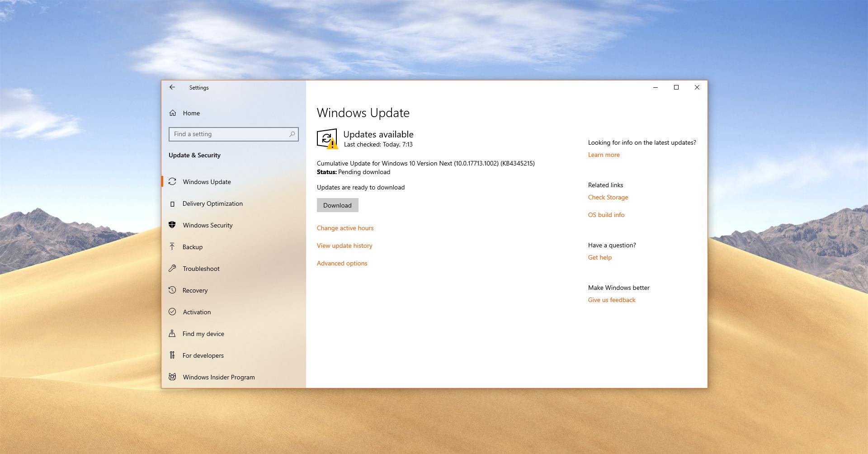Viewport: 868px width, 454px height.
Task: Open Change active hours link
Action: click(x=345, y=228)
